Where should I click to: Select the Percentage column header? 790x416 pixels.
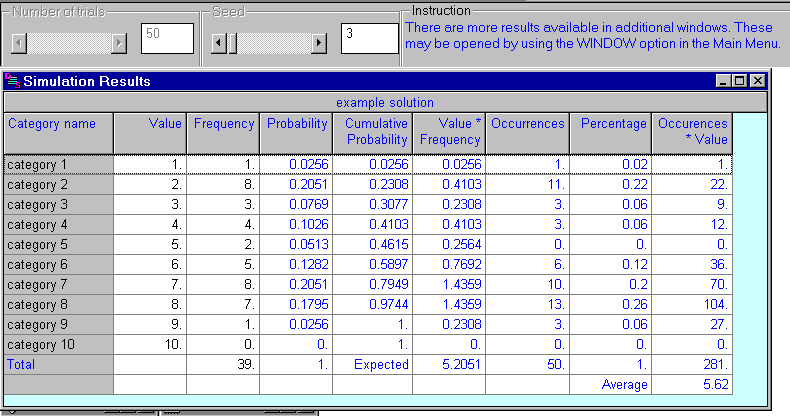(x=610, y=132)
